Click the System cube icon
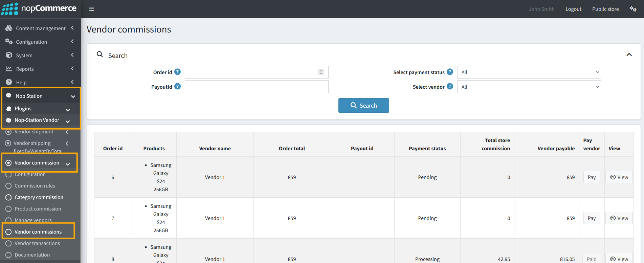The height and width of the screenshot is (263, 644). (x=9, y=55)
